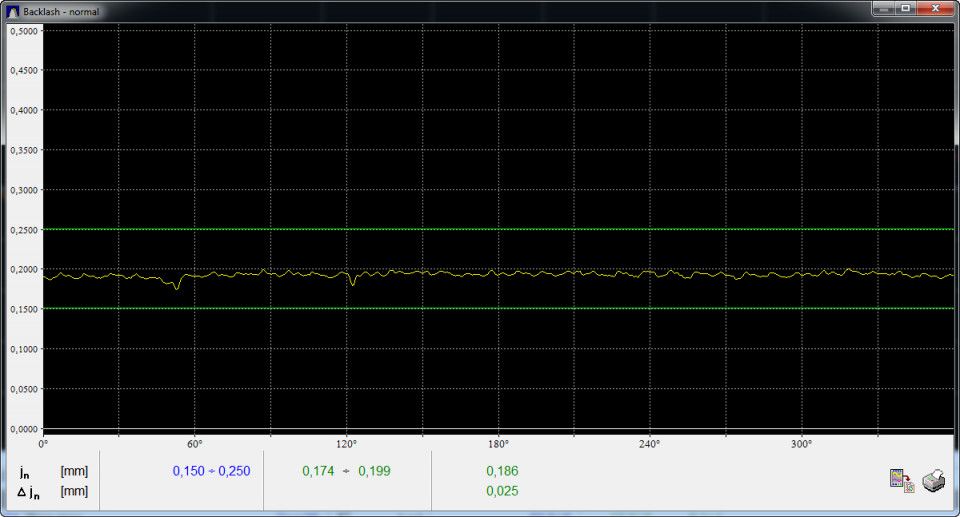Click the 180° label on the x-axis
This screenshot has width=960, height=517.
(x=498, y=444)
